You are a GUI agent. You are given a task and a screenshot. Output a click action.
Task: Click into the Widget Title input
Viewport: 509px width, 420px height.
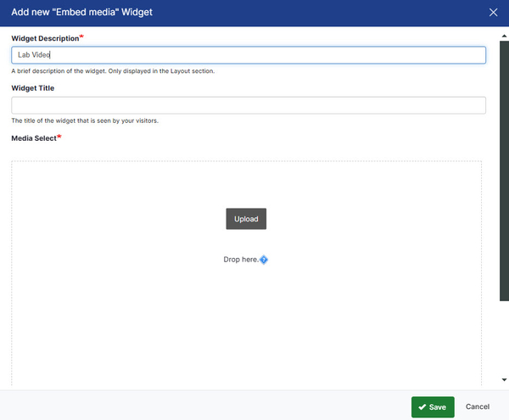coord(248,105)
